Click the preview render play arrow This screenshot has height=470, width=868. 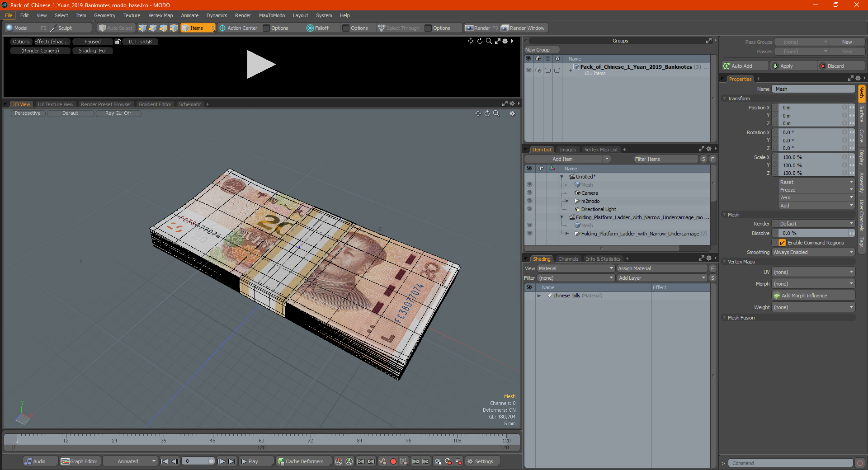pos(261,65)
